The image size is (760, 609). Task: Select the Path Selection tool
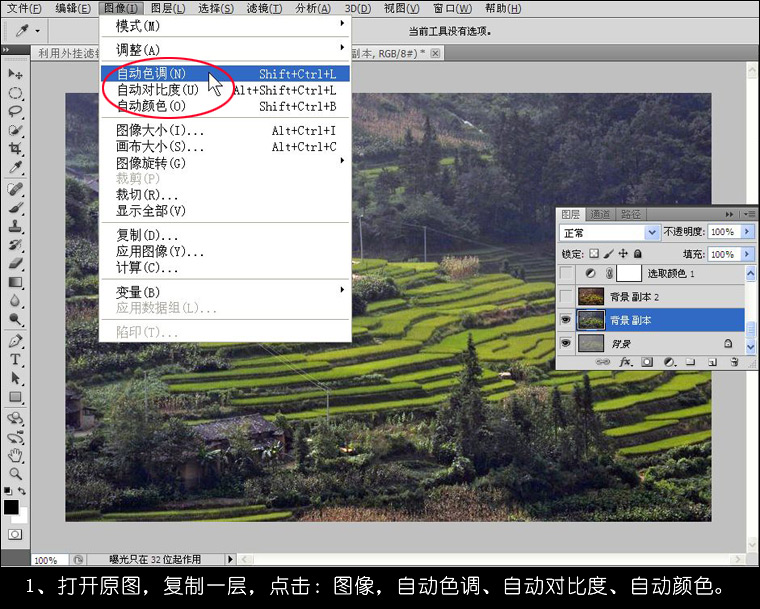(x=15, y=378)
